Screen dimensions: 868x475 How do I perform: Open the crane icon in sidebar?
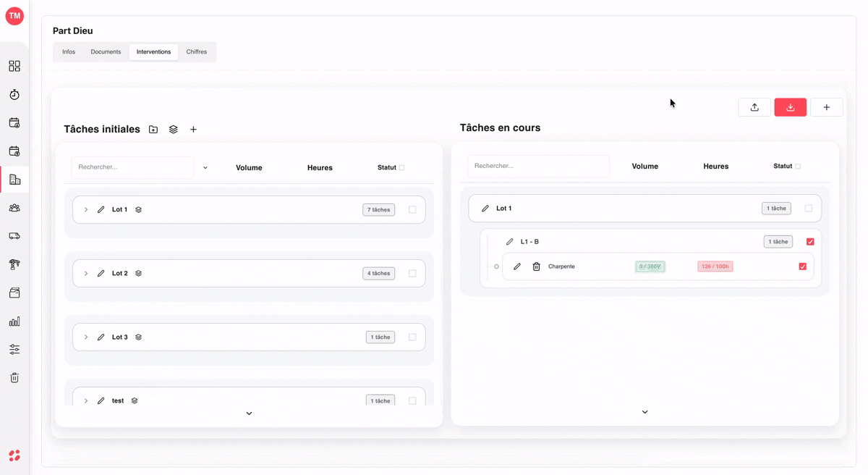click(x=14, y=264)
